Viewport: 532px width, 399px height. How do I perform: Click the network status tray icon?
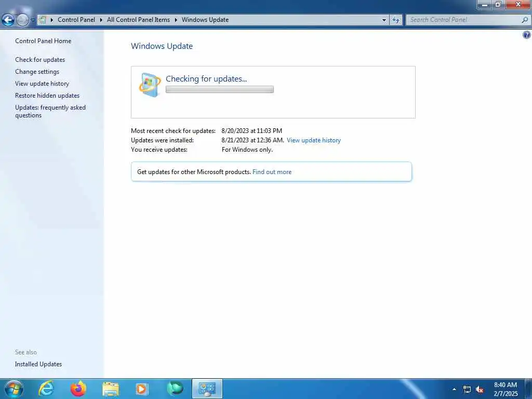click(x=467, y=390)
